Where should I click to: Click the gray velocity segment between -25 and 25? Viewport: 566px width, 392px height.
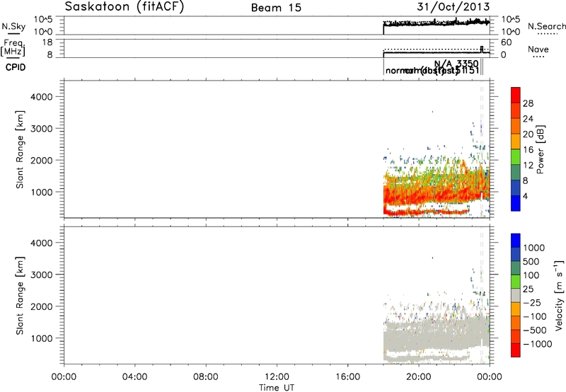click(516, 295)
